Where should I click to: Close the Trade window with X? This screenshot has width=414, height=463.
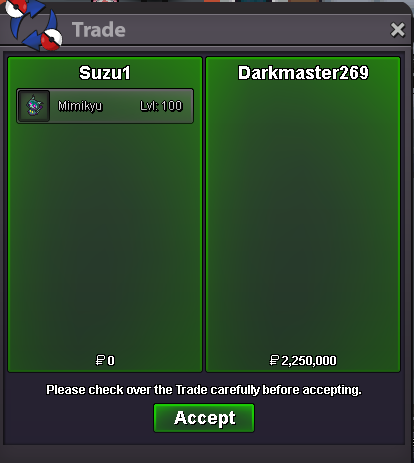(x=397, y=30)
